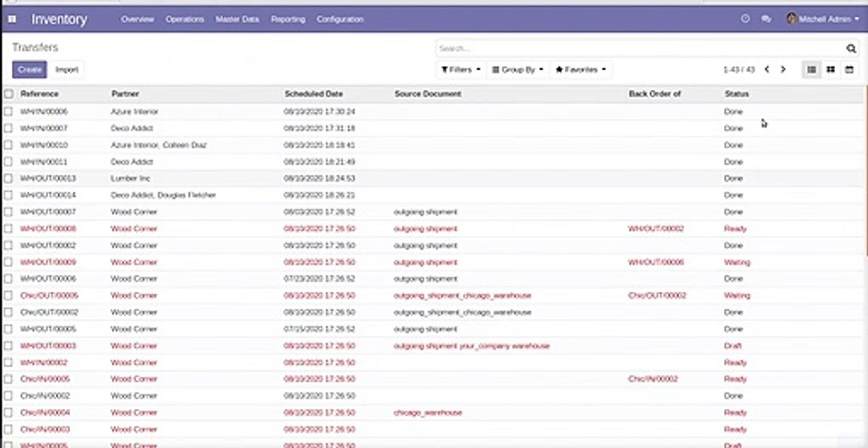This screenshot has width=868, height=448.
Task: Switch to kanban view
Action: [x=830, y=70]
